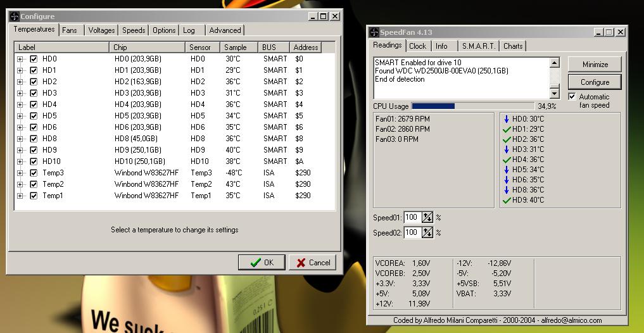
Task: Expand the HD10 tree node
Action: pyautogui.click(x=20, y=162)
